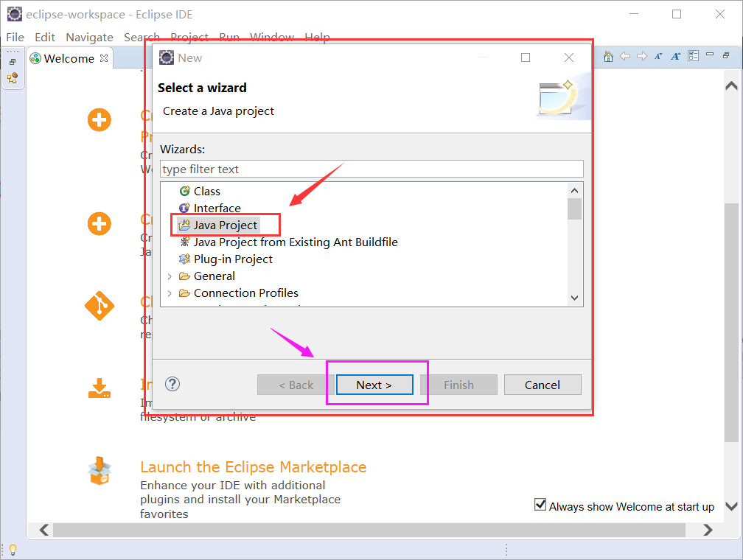
Task: Click the Welcome horizontal scrollbar thumb
Action: [x=369, y=530]
